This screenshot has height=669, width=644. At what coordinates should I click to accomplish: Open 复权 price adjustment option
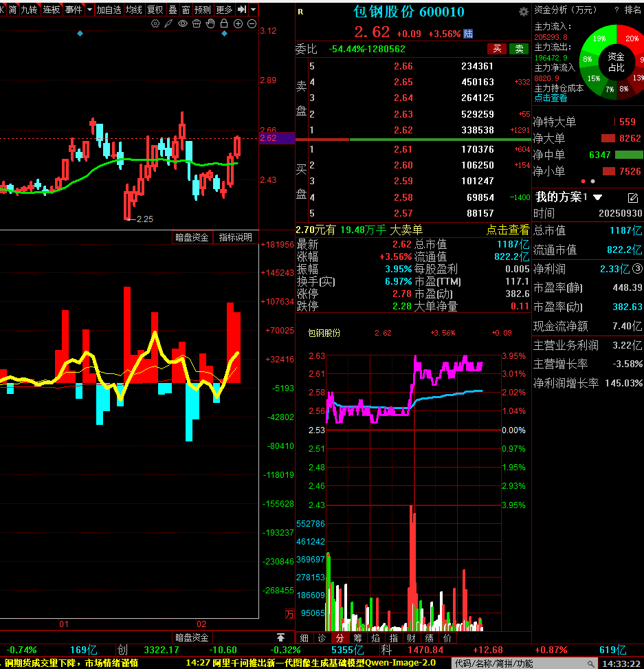(x=155, y=10)
